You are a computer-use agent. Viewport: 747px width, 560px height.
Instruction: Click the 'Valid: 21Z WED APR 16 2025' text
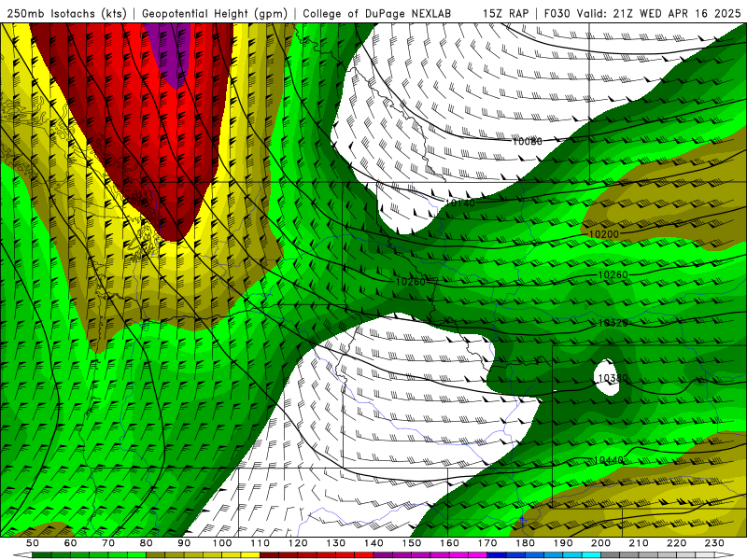[659, 13]
